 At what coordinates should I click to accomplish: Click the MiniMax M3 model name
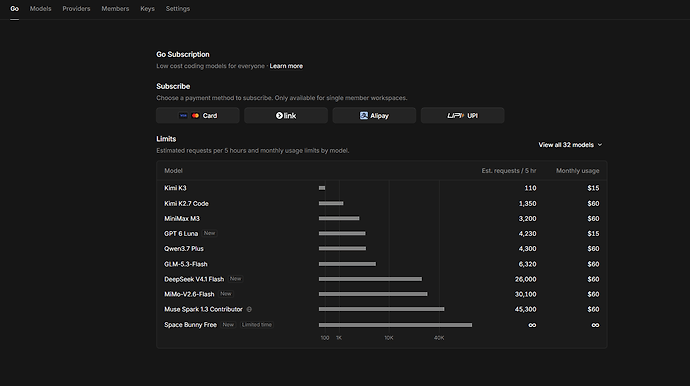click(182, 218)
